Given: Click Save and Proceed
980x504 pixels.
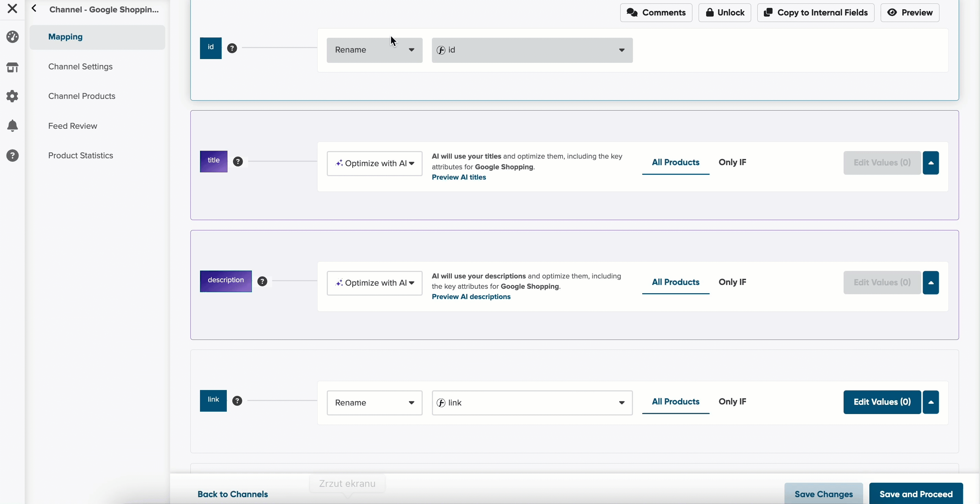Looking at the screenshot, I should click(916, 494).
